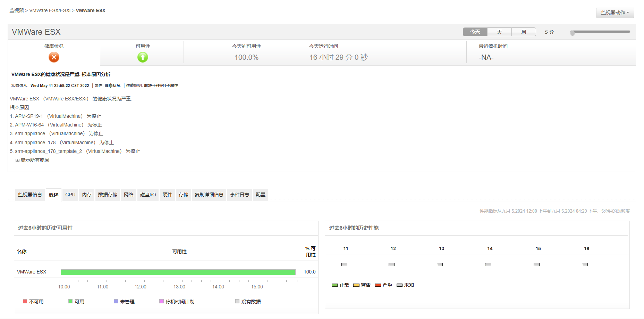Click the pink 停机时间计划 legend swatch
Image resolution: width=644 pixels, height=319 pixels.
pos(161,301)
